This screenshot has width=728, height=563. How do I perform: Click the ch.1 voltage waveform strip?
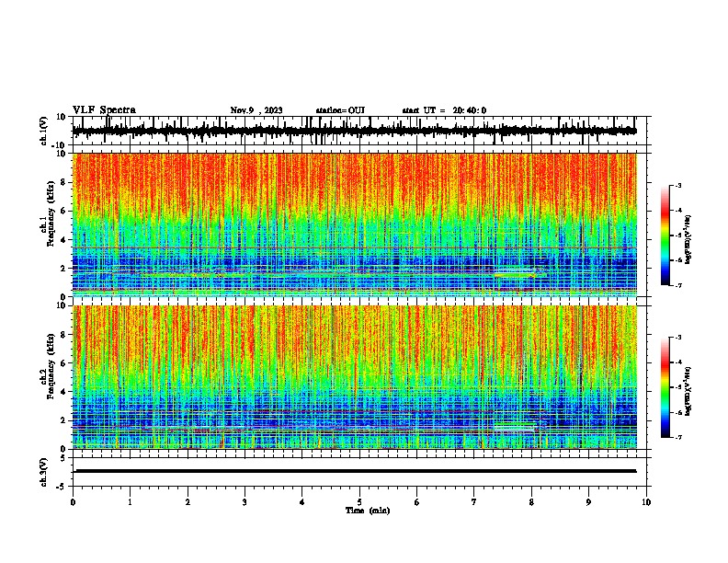point(355,131)
